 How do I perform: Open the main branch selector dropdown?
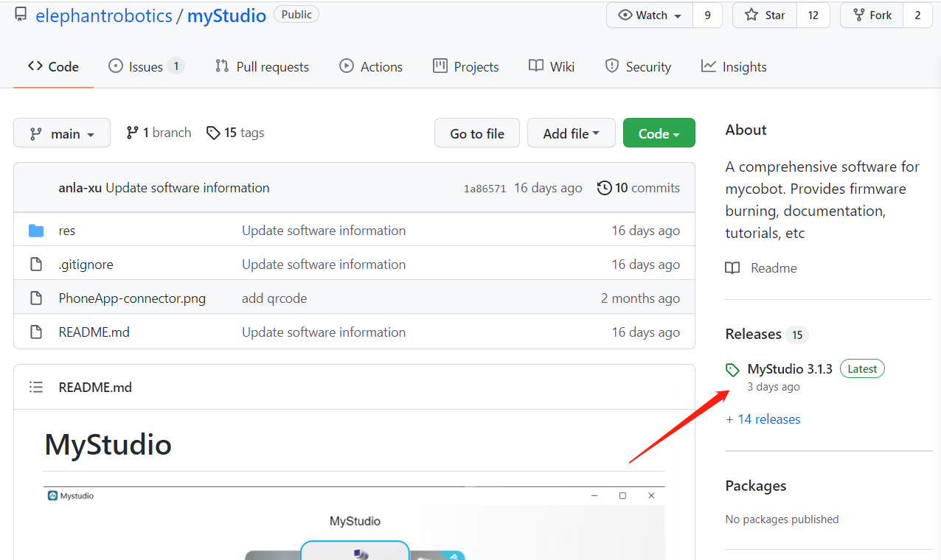(62, 133)
